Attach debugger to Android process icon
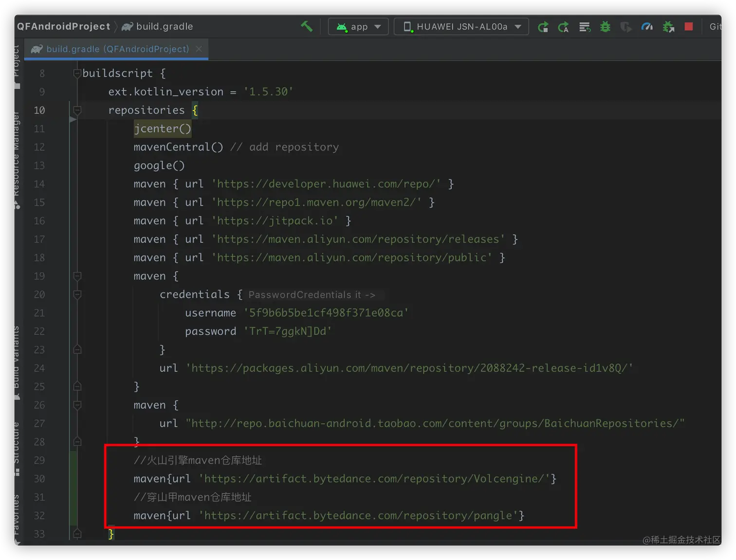 [668, 27]
